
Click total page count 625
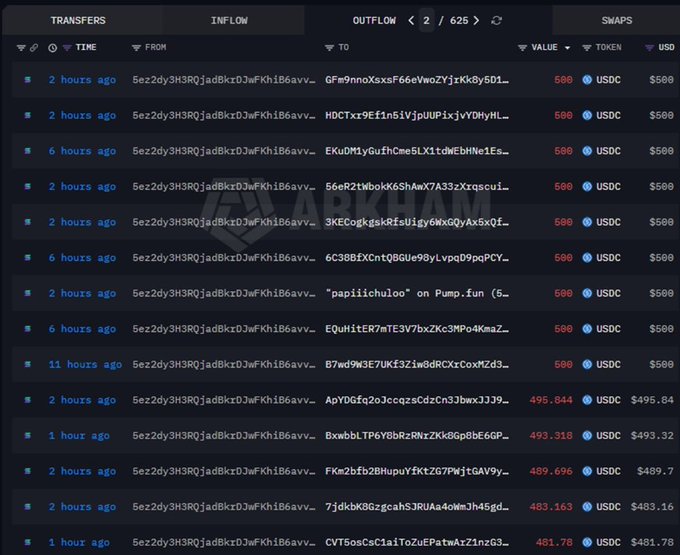point(459,20)
